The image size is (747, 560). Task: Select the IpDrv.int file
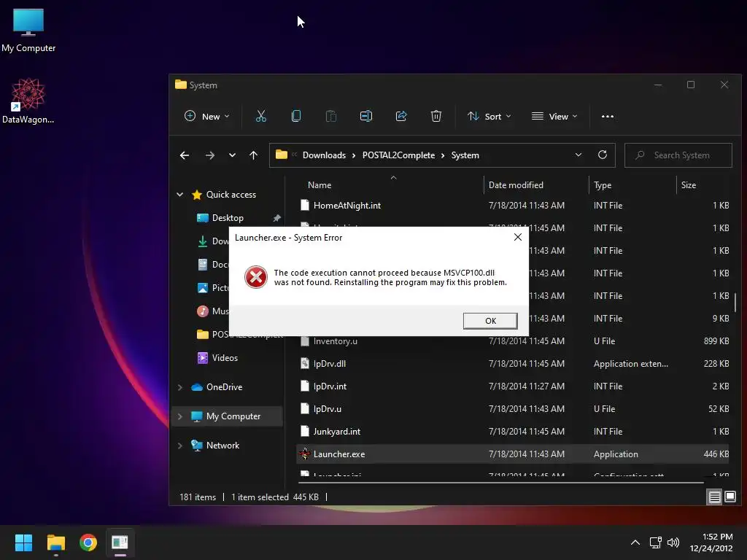pyautogui.click(x=513, y=386)
